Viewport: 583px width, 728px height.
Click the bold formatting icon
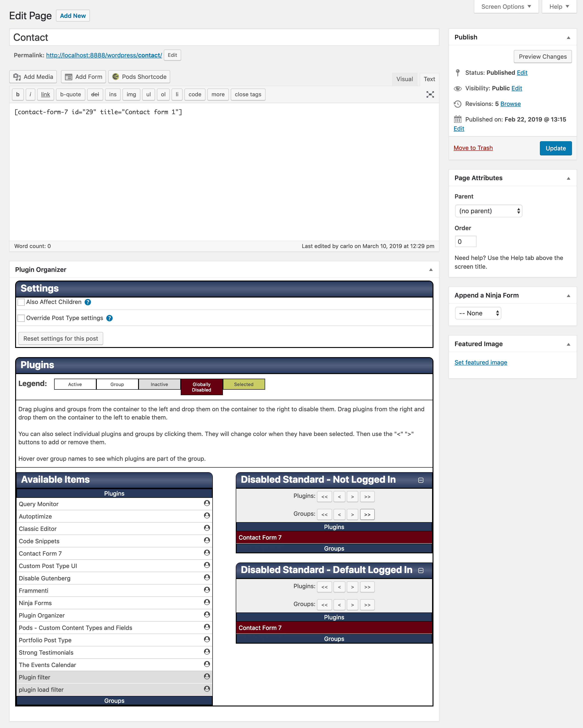coord(18,94)
